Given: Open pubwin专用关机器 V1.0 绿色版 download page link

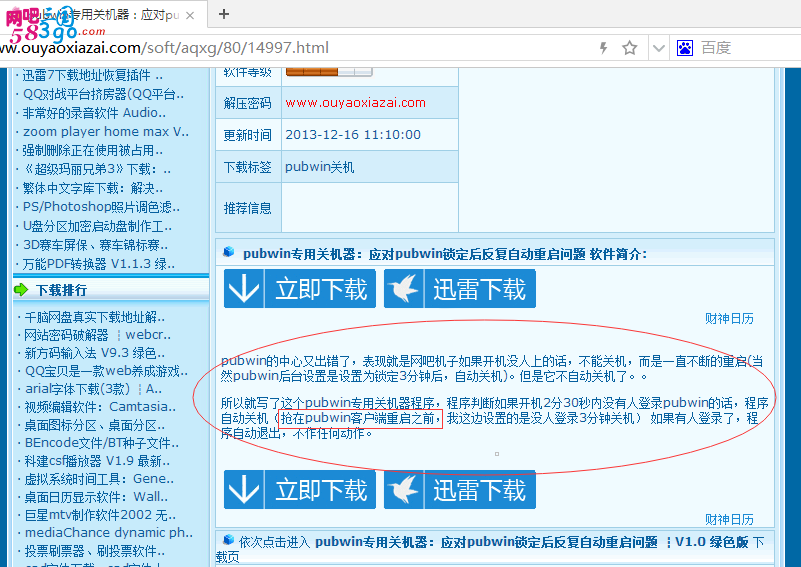Looking at the screenshot, I should point(531,542).
